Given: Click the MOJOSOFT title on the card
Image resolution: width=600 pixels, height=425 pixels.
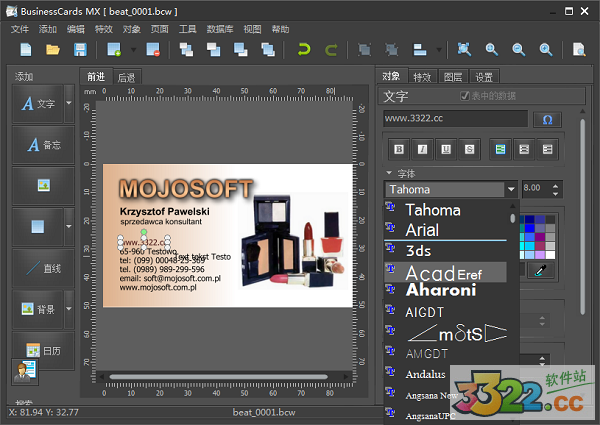Looking at the screenshot, I should pos(186,189).
